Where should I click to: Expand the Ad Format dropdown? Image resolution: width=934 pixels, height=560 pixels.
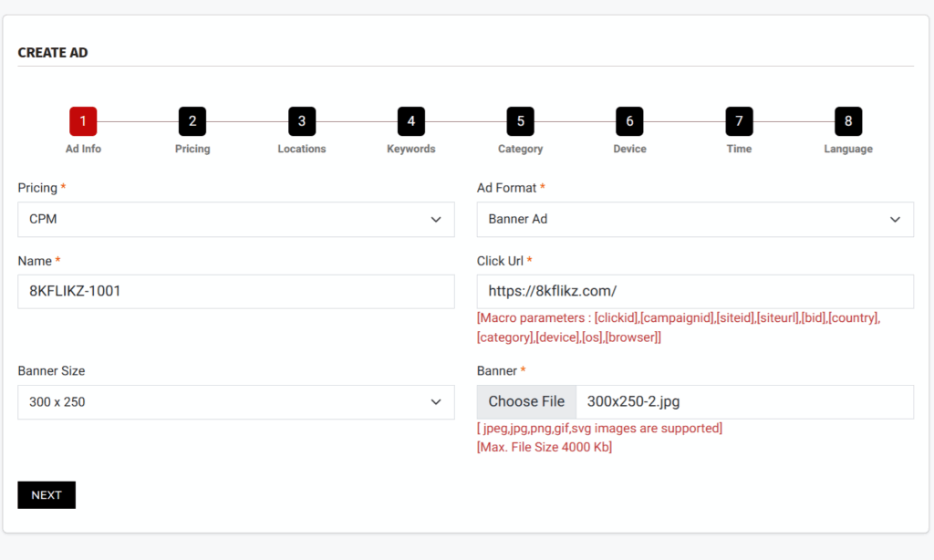695,220
